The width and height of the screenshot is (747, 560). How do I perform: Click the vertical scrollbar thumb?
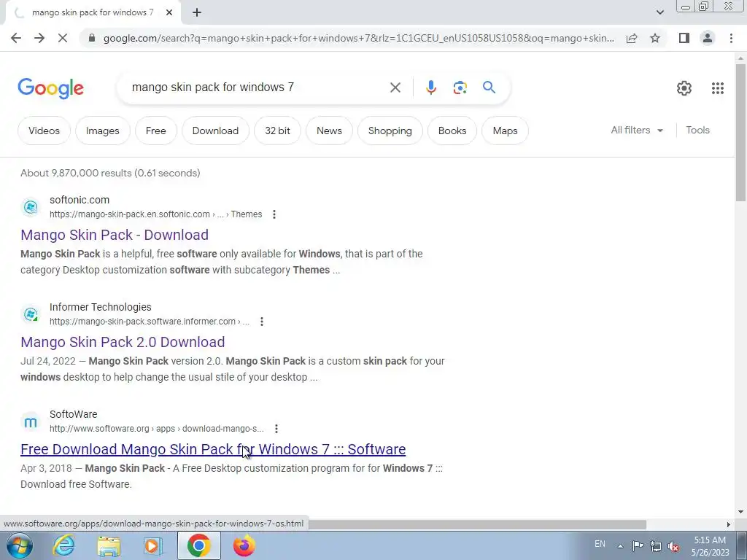pos(741,133)
